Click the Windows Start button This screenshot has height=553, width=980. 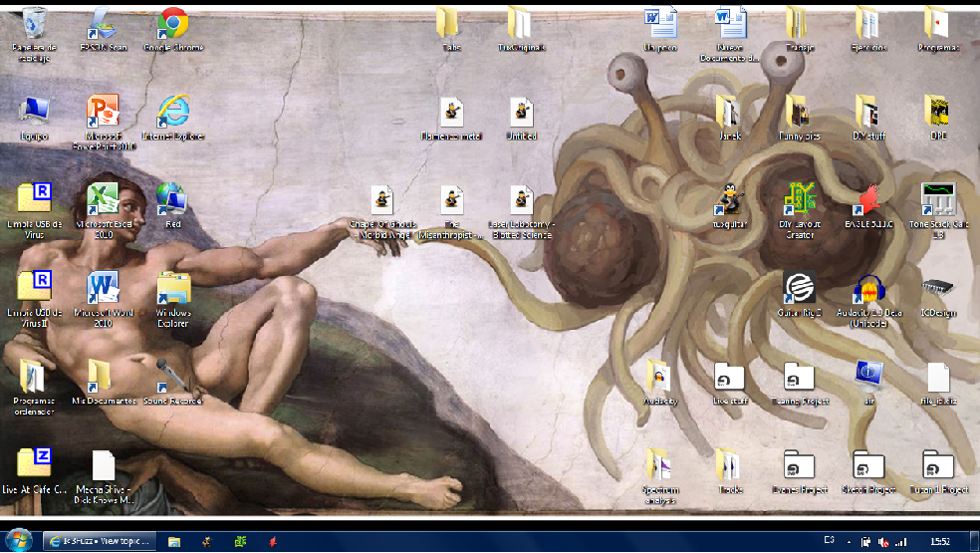tap(21, 541)
